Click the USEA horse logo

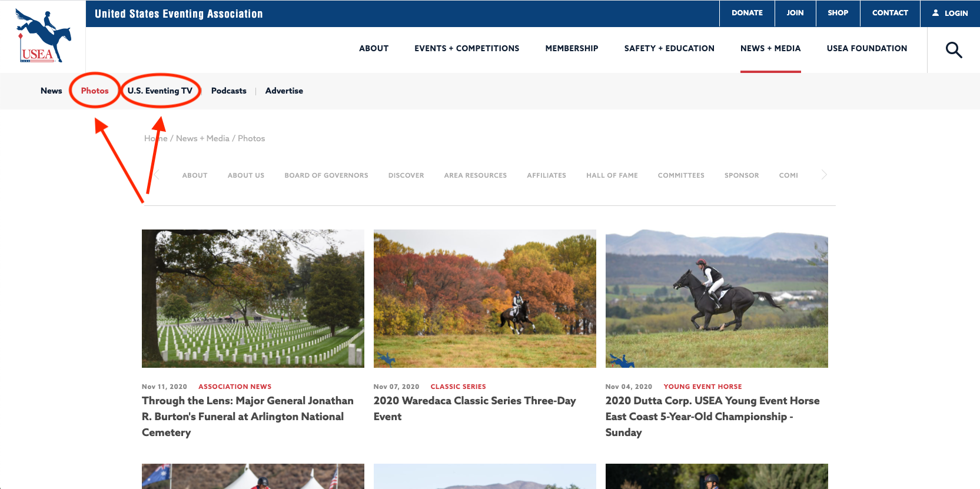pos(42,36)
